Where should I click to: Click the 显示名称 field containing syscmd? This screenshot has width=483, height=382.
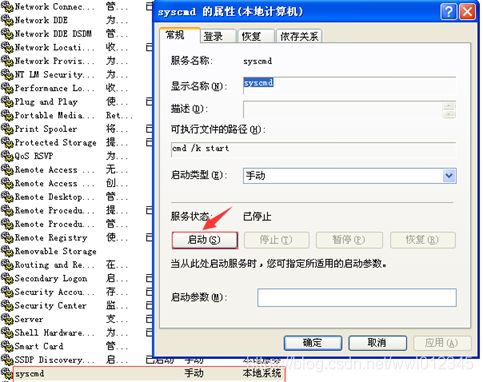point(350,85)
